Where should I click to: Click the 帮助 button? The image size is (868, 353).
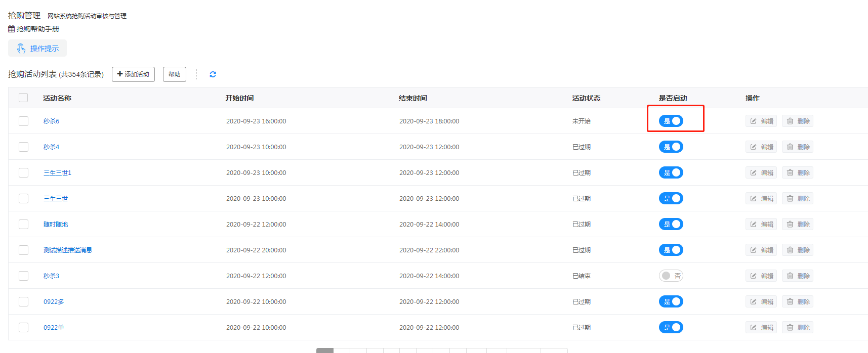pos(174,74)
